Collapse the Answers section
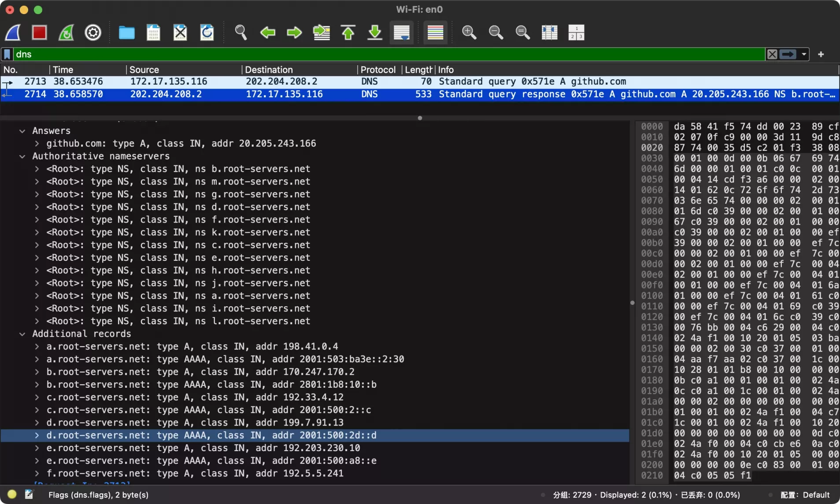The height and width of the screenshot is (504, 840). click(x=22, y=131)
